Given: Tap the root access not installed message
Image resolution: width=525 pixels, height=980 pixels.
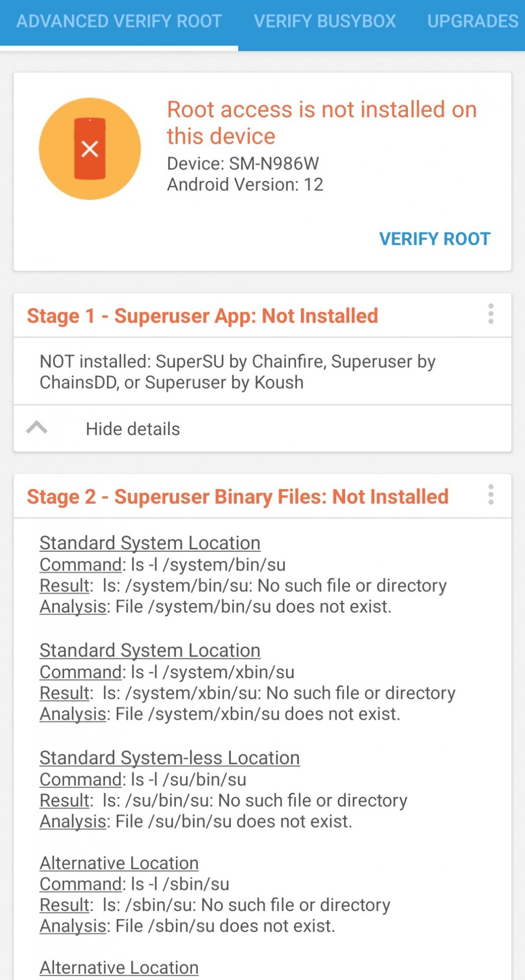Looking at the screenshot, I should tap(322, 123).
